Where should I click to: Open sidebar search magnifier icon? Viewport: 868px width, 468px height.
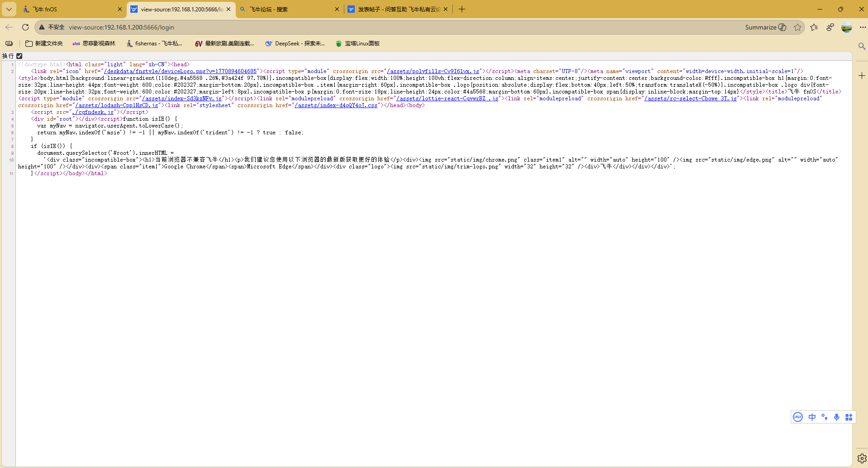862,46
